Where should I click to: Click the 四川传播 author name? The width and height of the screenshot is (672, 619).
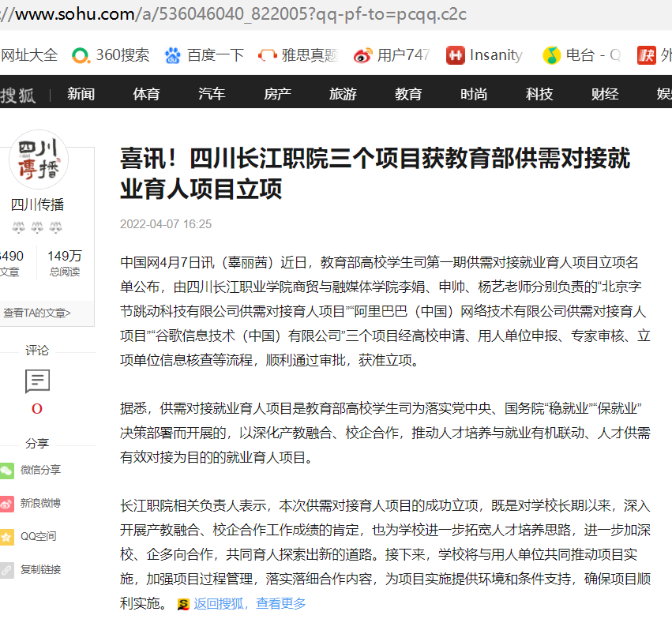[x=38, y=204]
